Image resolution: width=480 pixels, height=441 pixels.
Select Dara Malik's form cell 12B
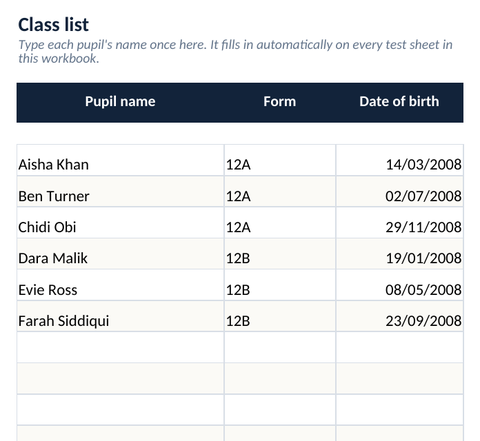[280, 254]
